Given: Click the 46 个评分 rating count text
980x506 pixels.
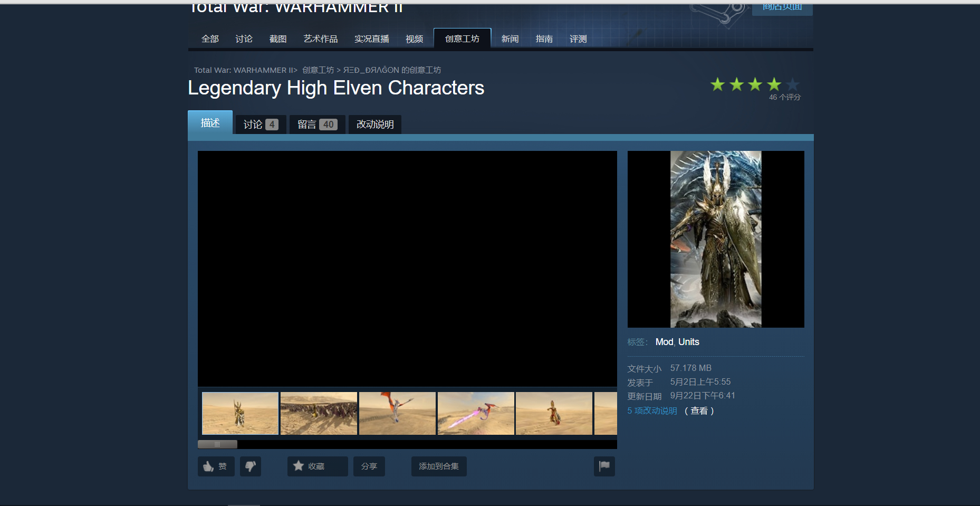Looking at the screenshot, I should point(784,97).
